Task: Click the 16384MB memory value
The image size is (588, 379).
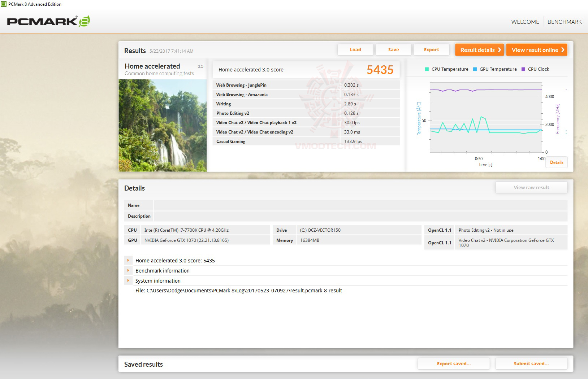Action: tap(310, 240)
